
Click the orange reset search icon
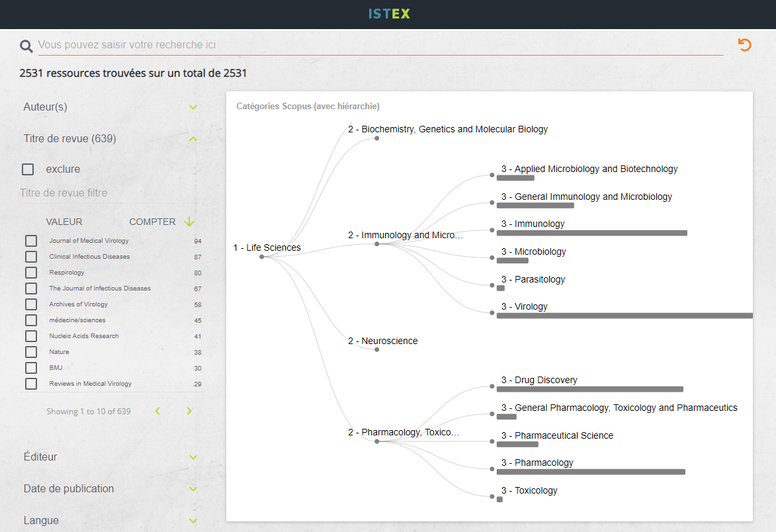(744, 45)
